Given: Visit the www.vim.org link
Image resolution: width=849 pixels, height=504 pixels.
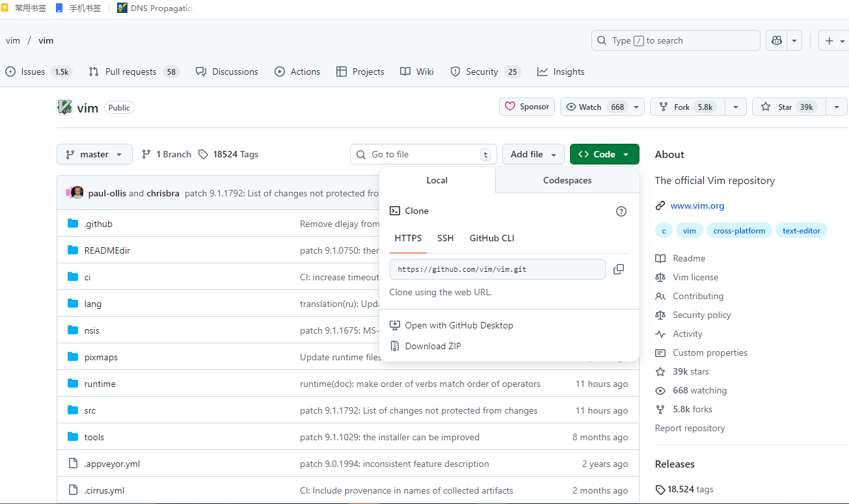Looking at the screenshot, I should [697, 206].
